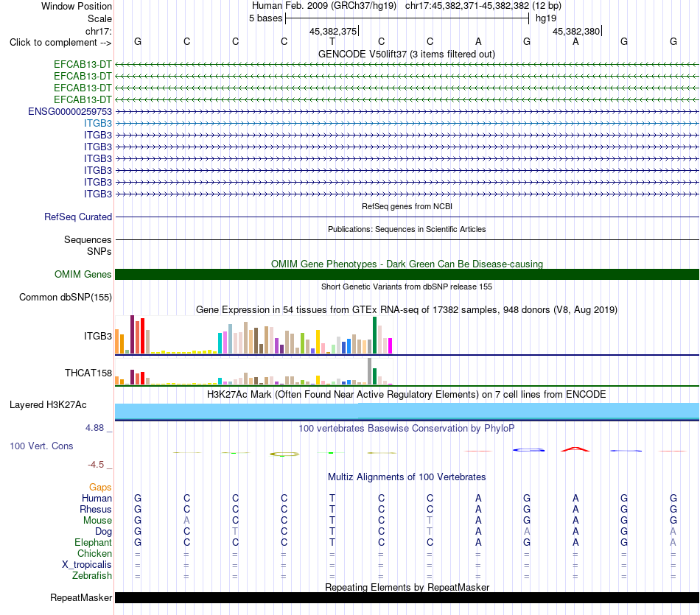The height and width of the screenshot is (615, 700).
Task: Select the T base in the top sequence row
Action: pyautogui.click(x=332, y=41)
